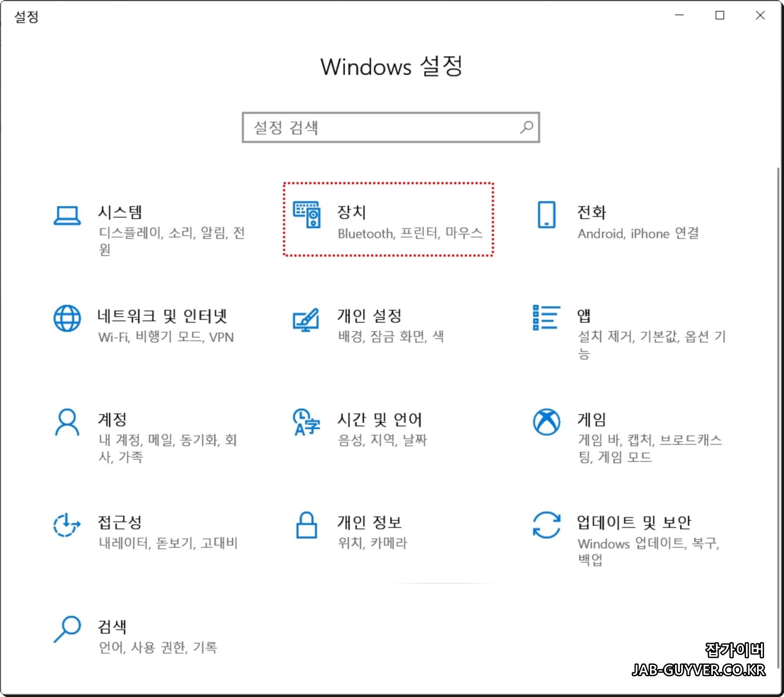The height and width of the screenshot is (697, 784).
Task: Click '설치 제거, 기본값, 옵션 기능' description
Action: tap(652, 344)
